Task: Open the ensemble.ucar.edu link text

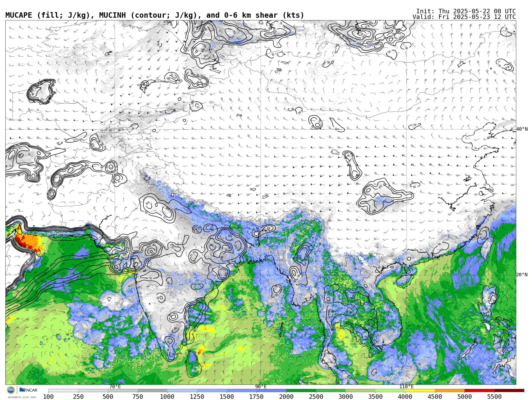Action: click(22, 397)
